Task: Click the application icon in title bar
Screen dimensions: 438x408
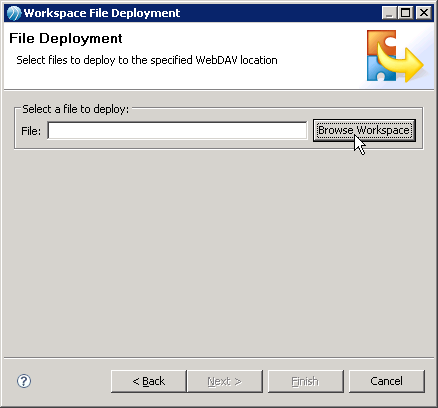Action: pos(14,13)
